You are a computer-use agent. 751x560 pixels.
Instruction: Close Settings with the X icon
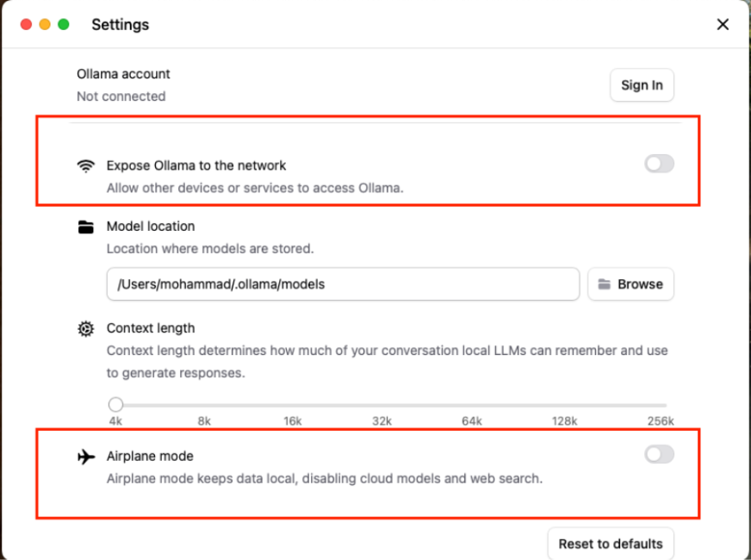(x=723, y=24)
